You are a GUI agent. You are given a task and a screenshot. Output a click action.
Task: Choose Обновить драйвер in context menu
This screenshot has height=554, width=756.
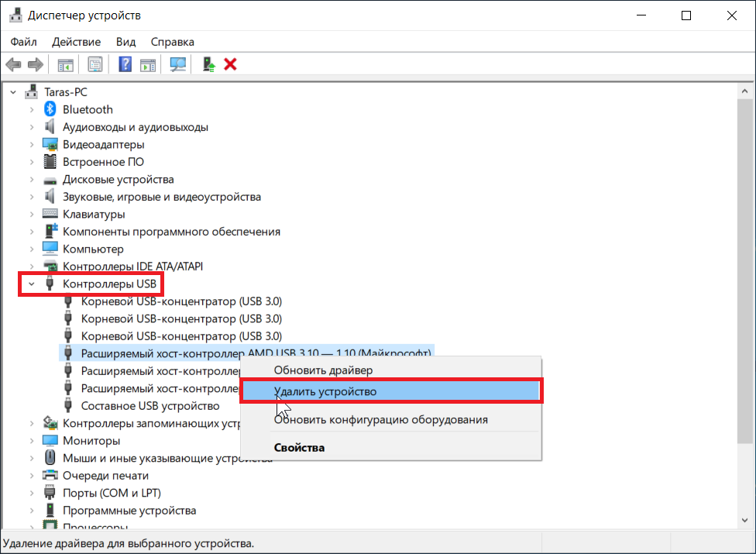[390, 370]
